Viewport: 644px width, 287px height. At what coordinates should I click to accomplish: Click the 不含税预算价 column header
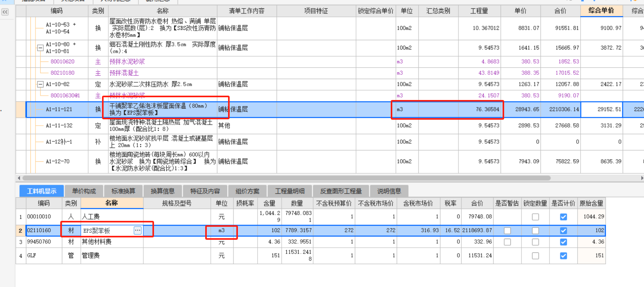coord(334,203)
